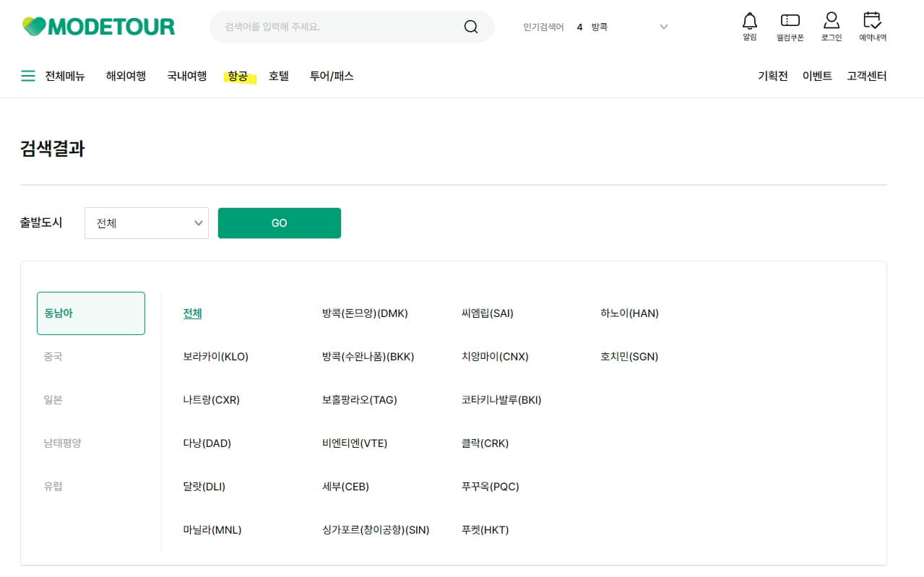Open the 해외여행 overseas travel menu
This screenshot has height=577, width=924.
click(x=124, y=75)
